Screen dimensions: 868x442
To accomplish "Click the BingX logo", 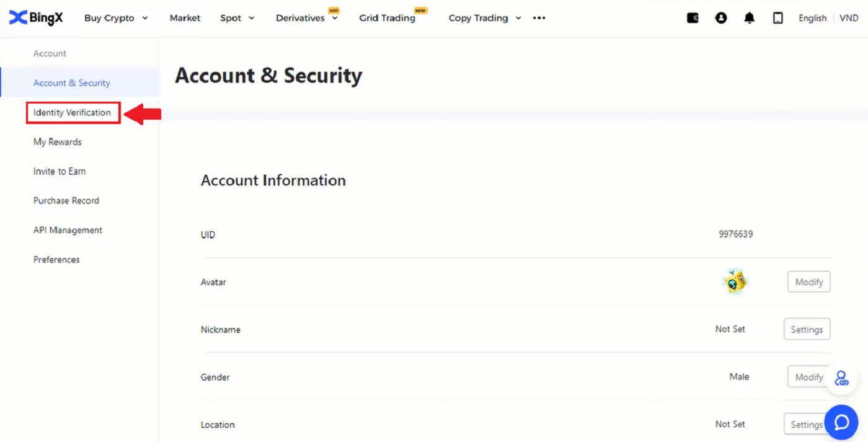I will [x=36, y=18].
